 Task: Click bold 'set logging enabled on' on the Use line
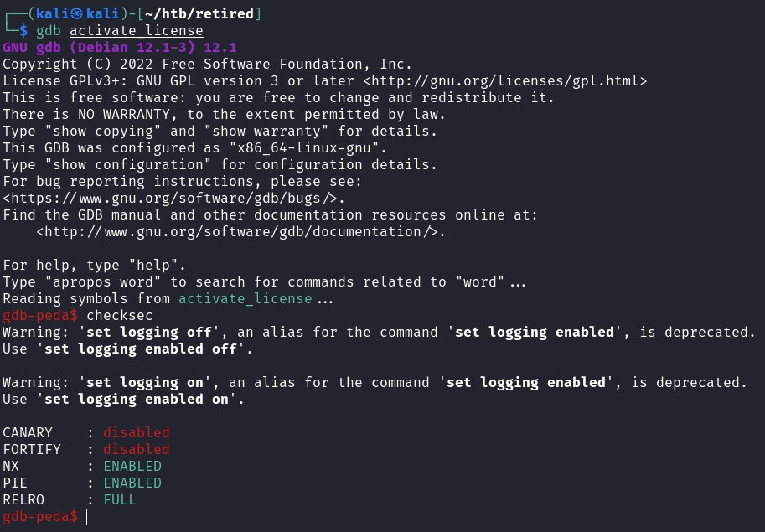[x=136, y=400]
